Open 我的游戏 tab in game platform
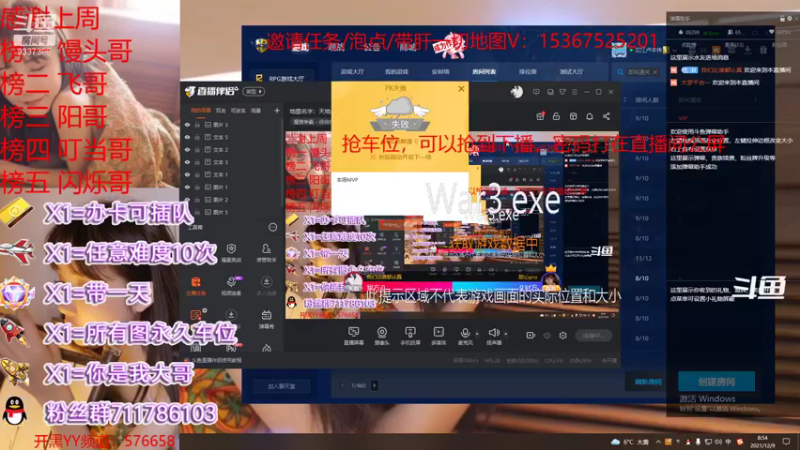800x450 pixels. pos(396,72)
